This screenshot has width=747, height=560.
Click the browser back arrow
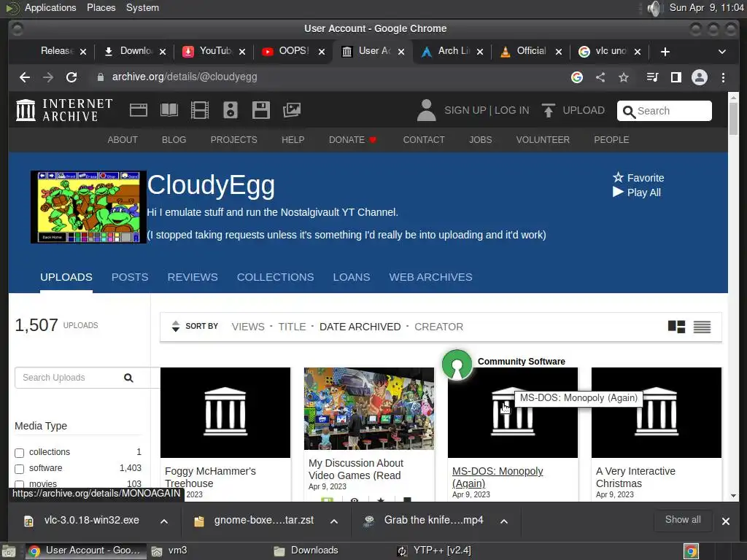(x=25, y=77)
